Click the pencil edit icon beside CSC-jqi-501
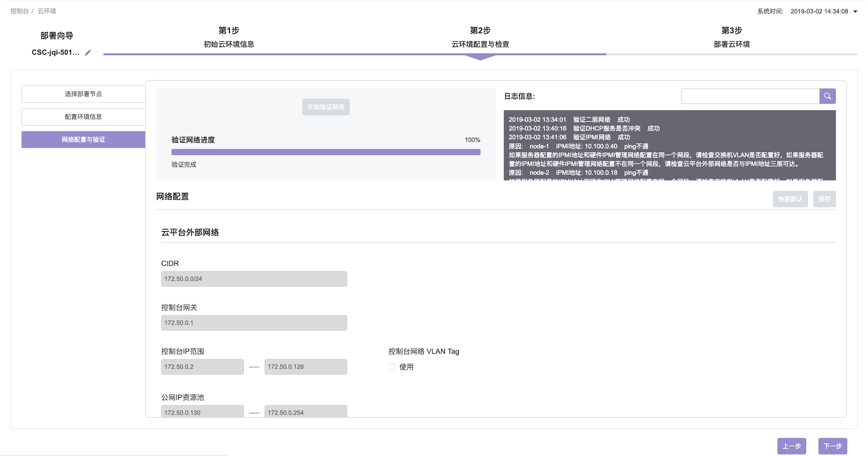The image size is (868, 456). [x=88, y=53]
